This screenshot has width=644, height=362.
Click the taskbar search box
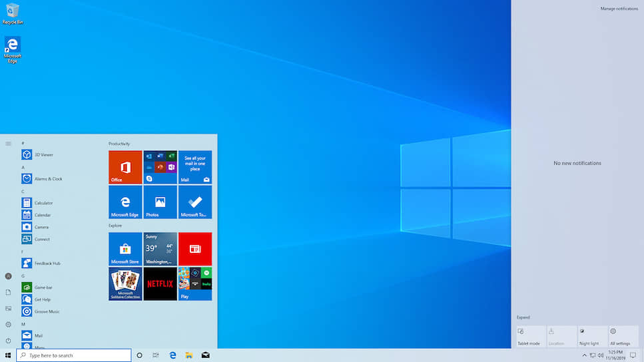(x=74, y=355)
